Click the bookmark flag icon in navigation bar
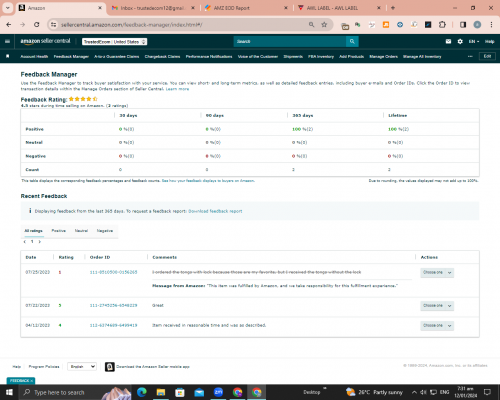This screenshot has height=400, width=500. coord(7,56)
